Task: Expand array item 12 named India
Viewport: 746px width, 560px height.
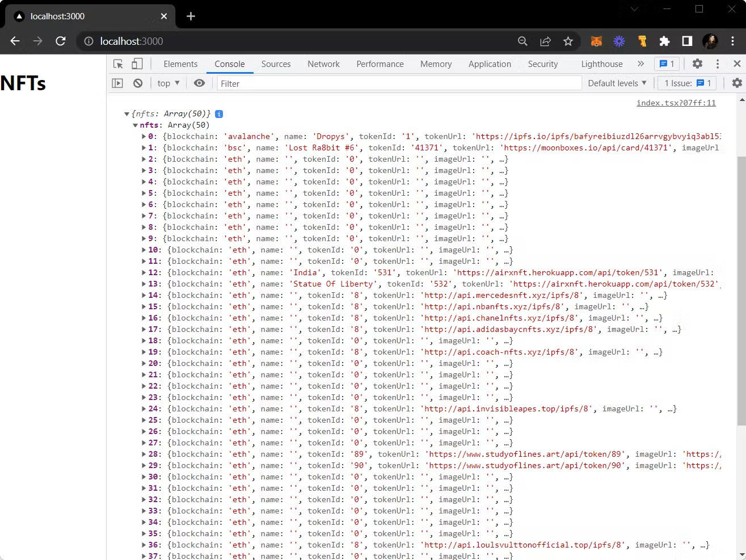Action: [144, 273]
